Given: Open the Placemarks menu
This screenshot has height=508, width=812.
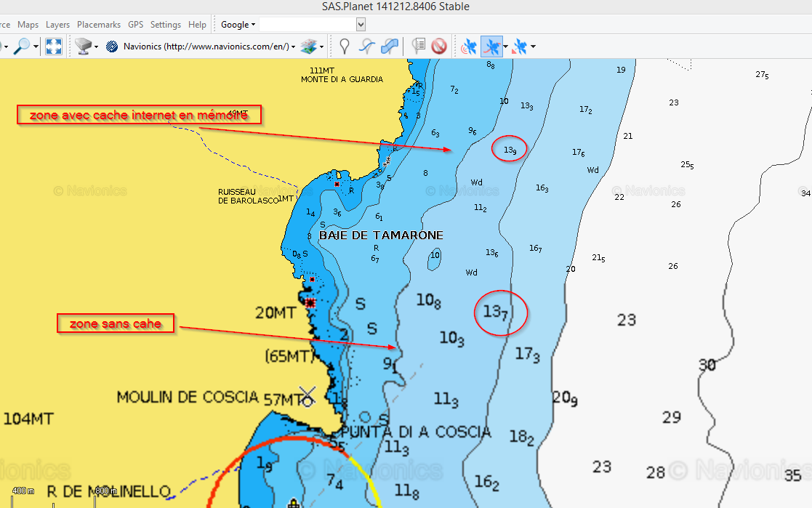Looking at the screenshot, I should (x=99, y=24).
